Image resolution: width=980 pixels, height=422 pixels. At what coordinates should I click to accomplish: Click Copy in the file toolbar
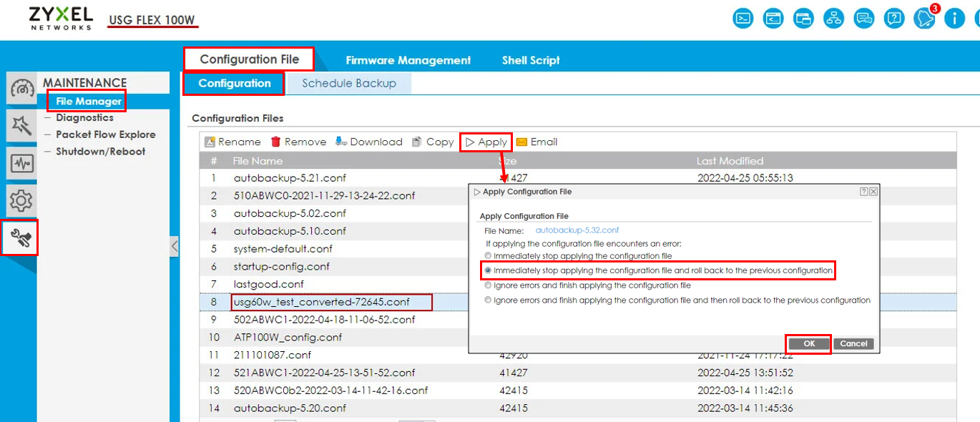(433, 142)
